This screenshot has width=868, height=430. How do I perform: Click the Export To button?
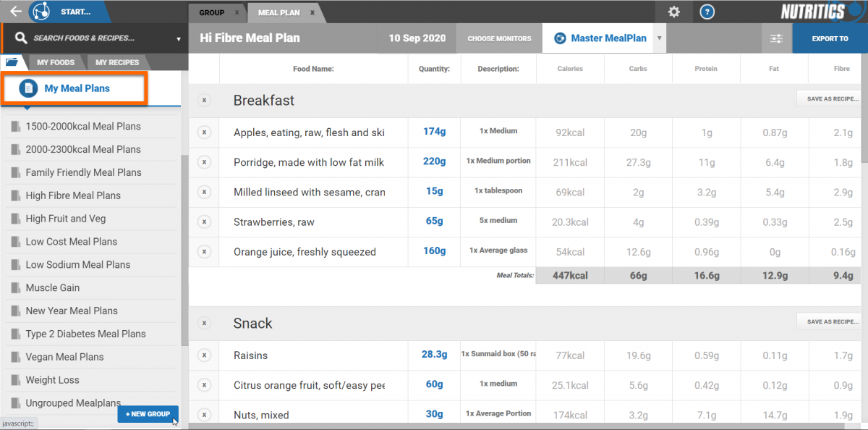click(x=830, y=38)
